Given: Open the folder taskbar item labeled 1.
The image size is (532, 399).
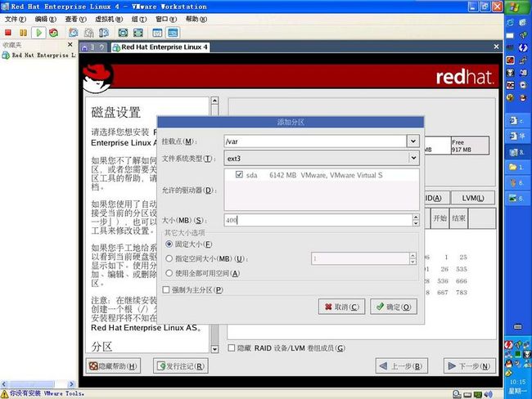Looking at the screenshot, I should tap(517, 168).
